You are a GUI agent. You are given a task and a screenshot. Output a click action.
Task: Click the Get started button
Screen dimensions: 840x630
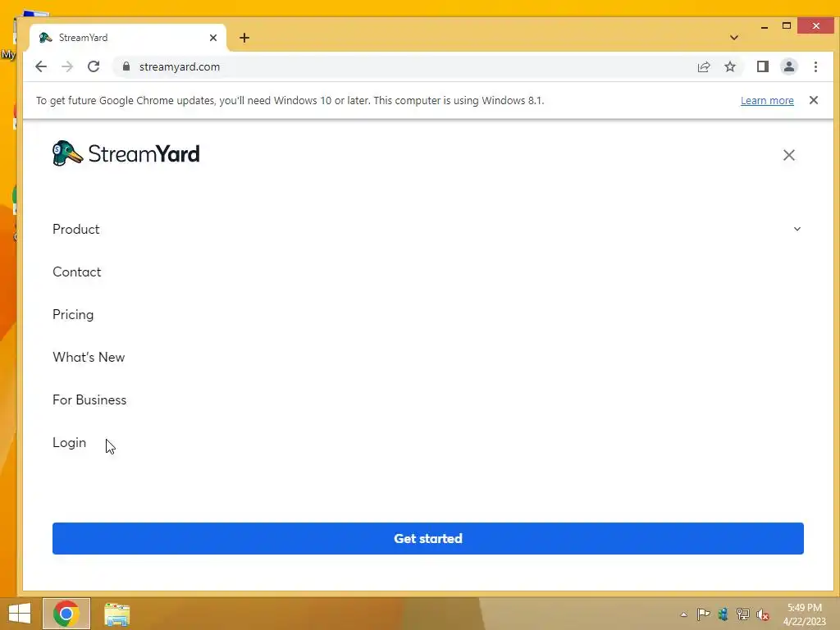427,538
